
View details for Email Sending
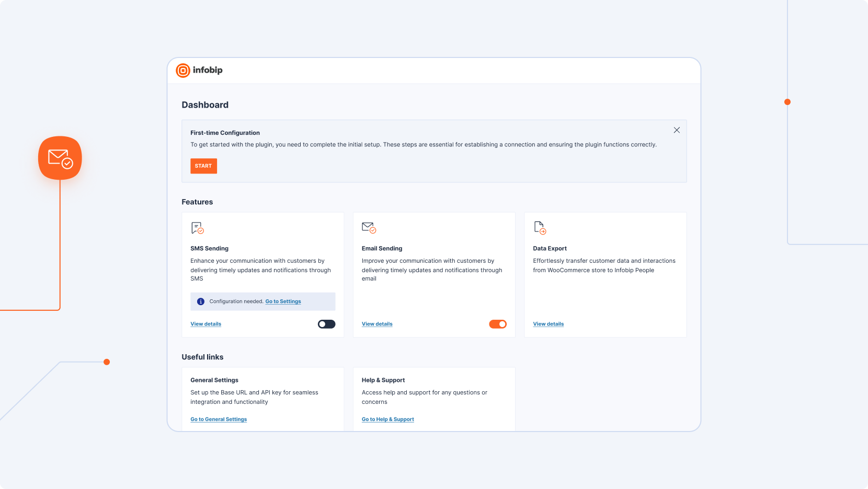click(377, 324)
